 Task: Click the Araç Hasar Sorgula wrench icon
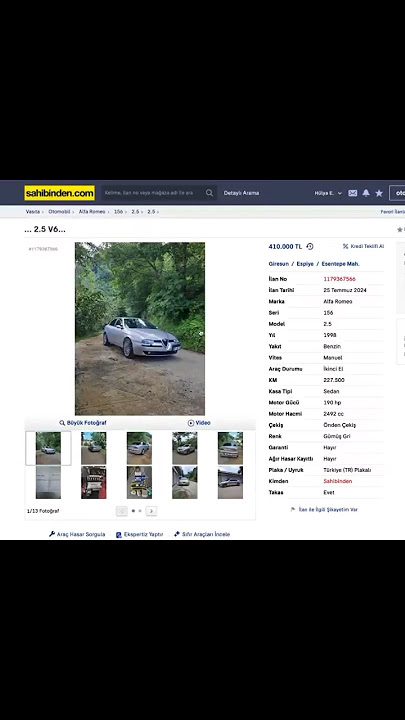[x=52, y=534]
